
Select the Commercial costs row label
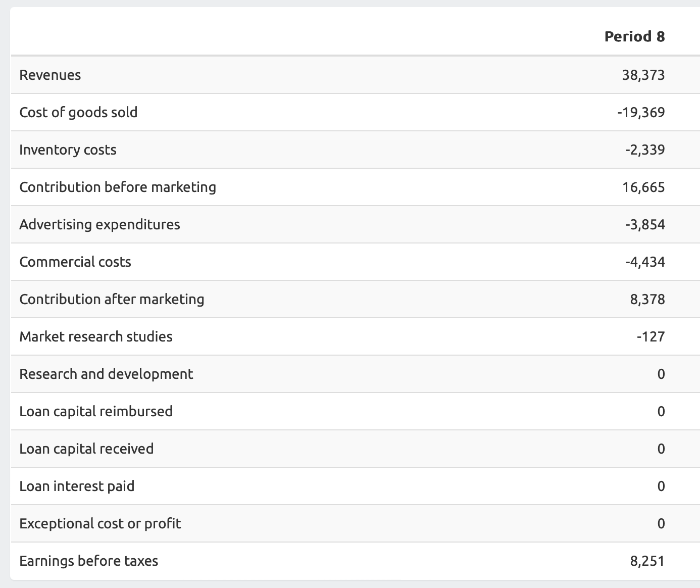[x=75, y=262]
